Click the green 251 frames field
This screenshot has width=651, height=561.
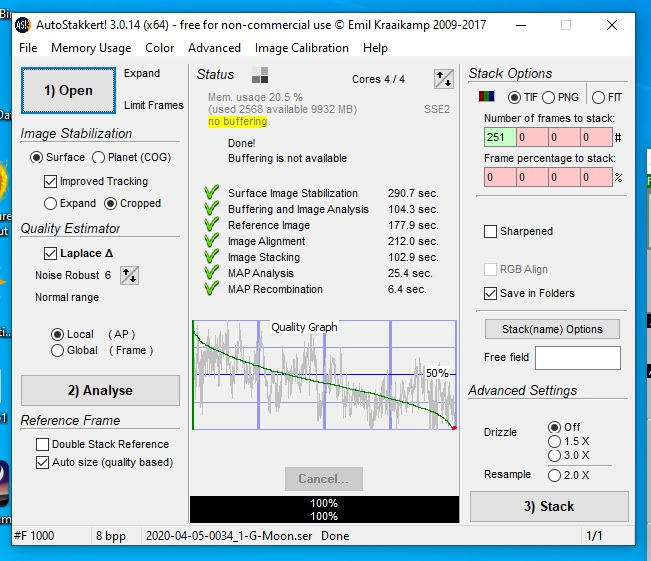(x=500, y=137)
